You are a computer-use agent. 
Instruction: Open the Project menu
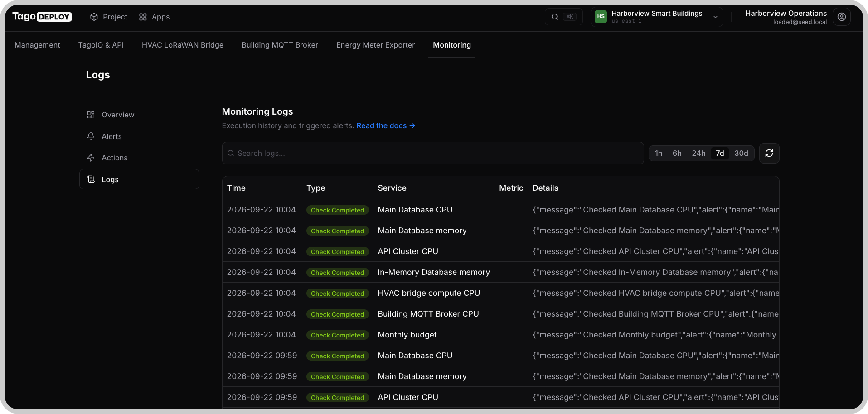pos(109,17)
